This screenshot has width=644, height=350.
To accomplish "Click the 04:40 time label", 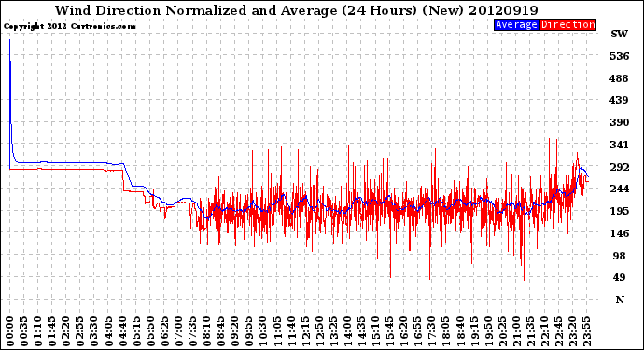I will pyautogui.click(x=122, y=331).
